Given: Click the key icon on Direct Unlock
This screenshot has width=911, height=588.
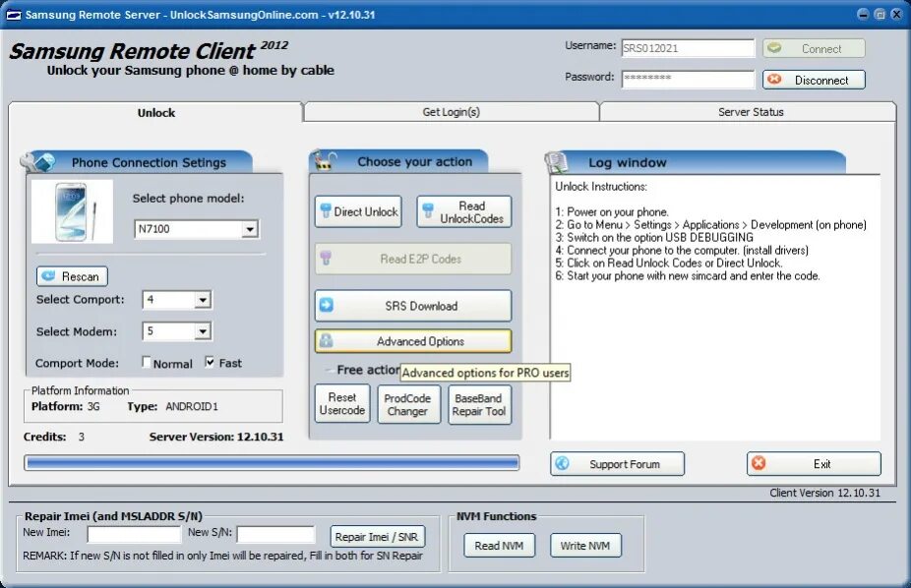Looking at the screenshot, I should [x=326, y=210].
